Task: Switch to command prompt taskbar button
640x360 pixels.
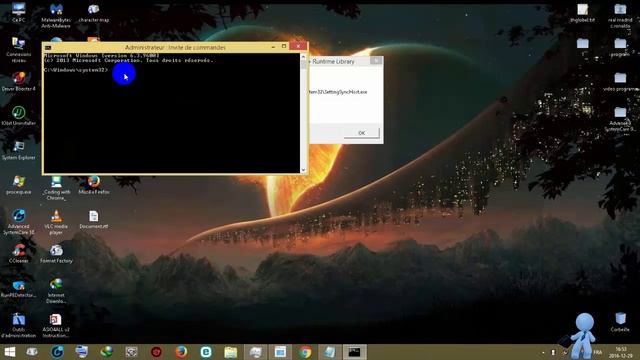Action: 354,352
